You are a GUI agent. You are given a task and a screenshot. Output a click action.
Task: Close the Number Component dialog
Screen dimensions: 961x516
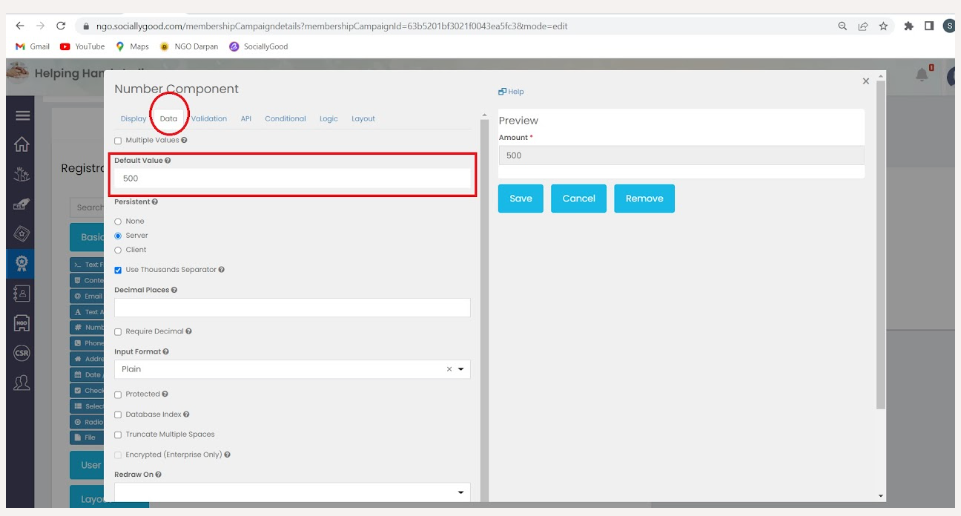click(x=865, y=81)
